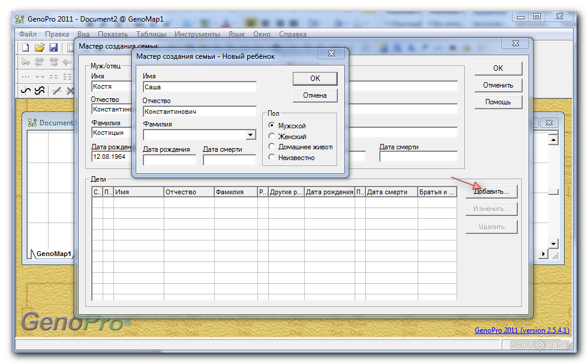This screenshot has width=588, height=364.
Task: Expand the child's Фамилия dropdown
Action: point(251,135)
